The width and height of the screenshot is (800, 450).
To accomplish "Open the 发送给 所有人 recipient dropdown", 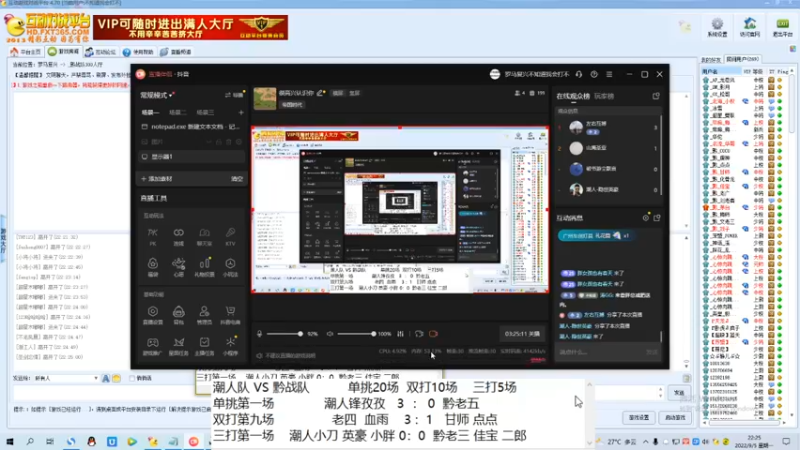I will pyautogui.click(x=66, y=378).
